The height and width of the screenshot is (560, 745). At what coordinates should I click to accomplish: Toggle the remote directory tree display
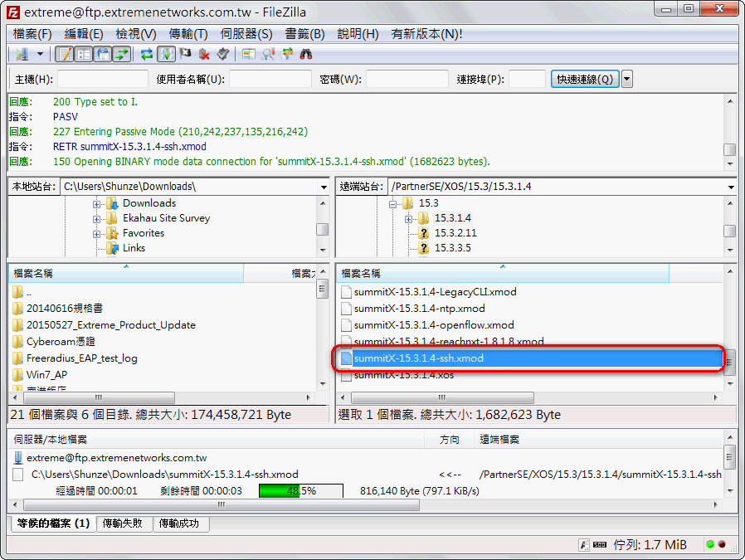click(x=103, y=54)
